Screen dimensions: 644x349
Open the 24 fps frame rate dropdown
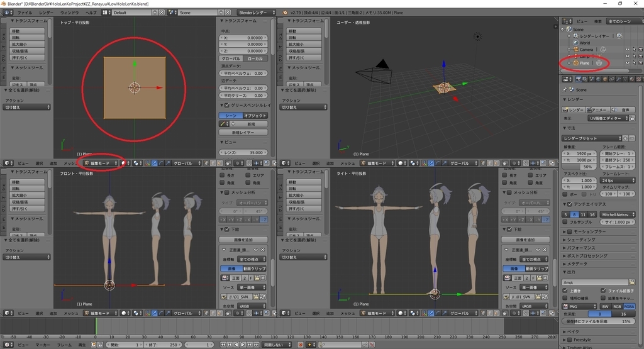click(x=618, y=180)
